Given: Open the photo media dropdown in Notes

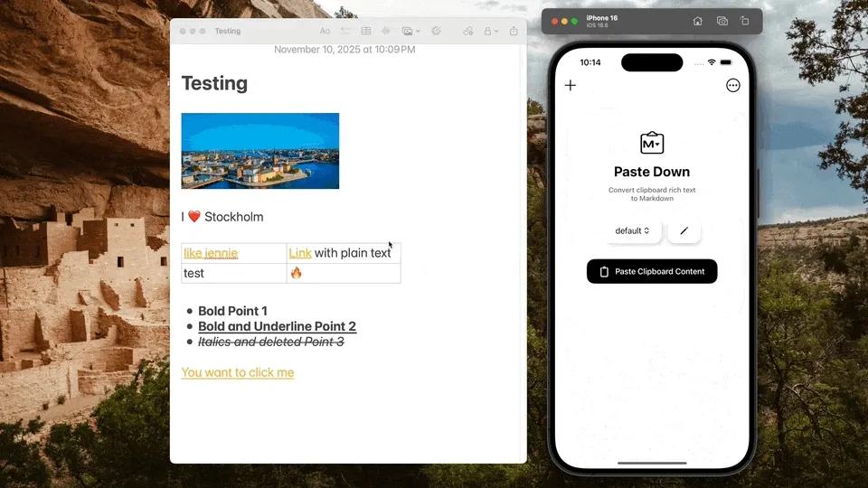Looking at the screenshot, I should pos(410,31).
